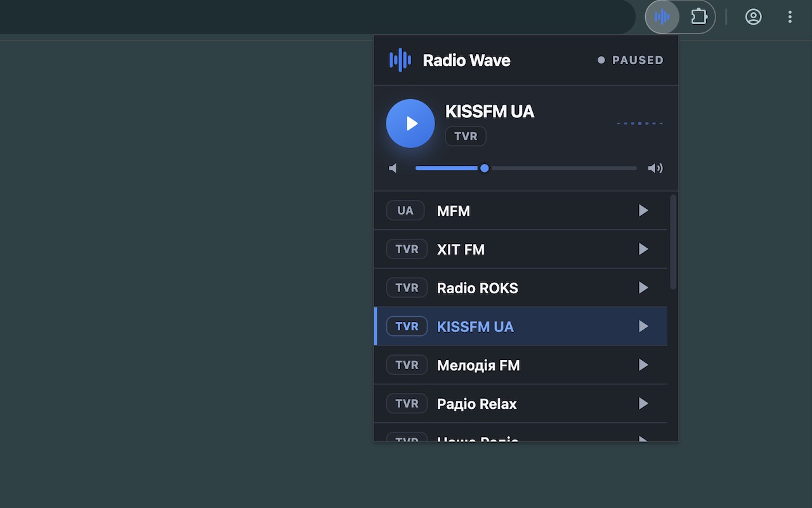The width and height of the screenshot is (812, 508).
Task: Click the Radio Wave logo icon in header
Action: coord(400,60)
